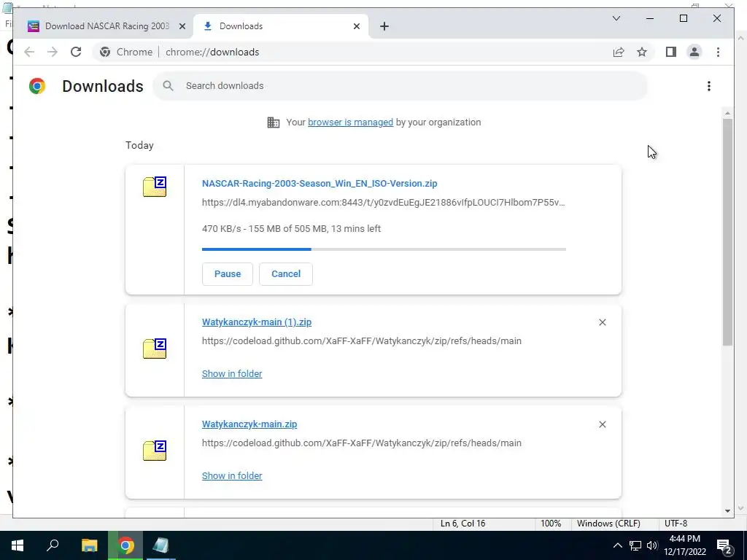
Task: Click the volume speaker icon
Action: (652, 545)
